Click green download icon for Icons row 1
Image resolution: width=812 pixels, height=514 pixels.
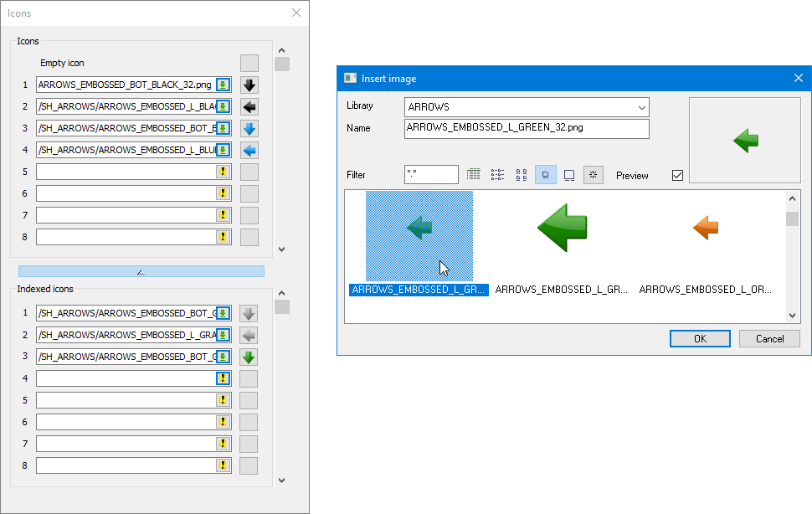pyautogui.click(x=224, y=85)
